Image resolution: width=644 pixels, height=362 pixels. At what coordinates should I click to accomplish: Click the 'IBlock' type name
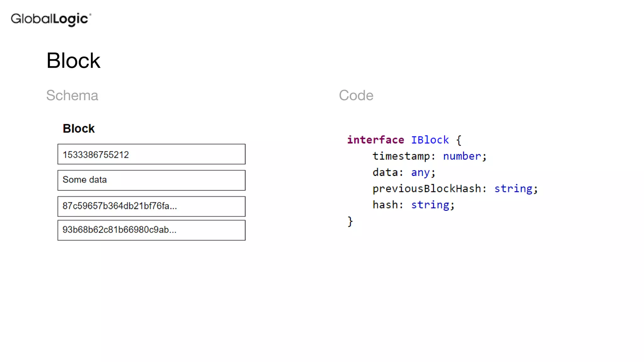coord(430,140)
